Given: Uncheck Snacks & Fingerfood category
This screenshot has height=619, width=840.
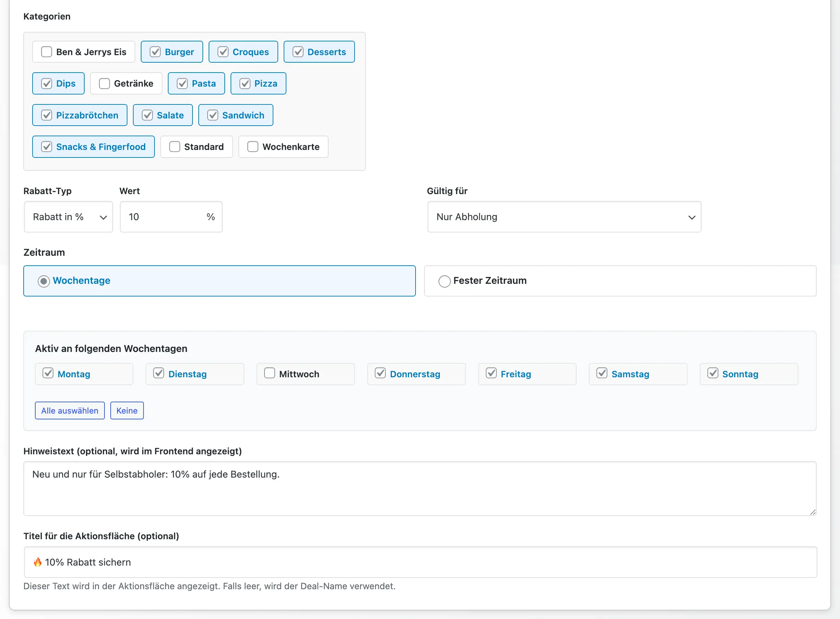Looking at the screenshot, I should click(47, 147).
